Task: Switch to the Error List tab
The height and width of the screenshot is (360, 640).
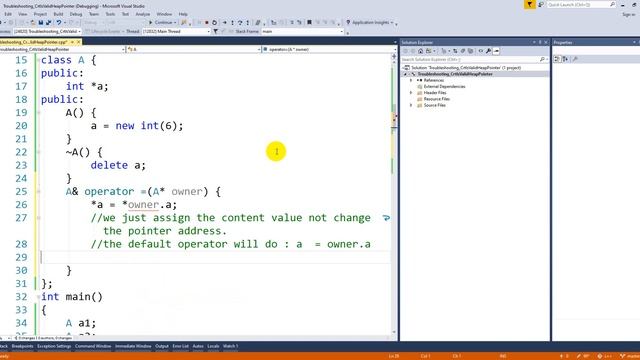Action: point(180,346)
